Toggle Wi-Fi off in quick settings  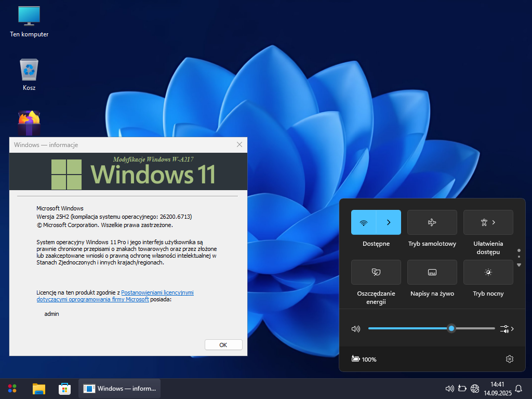tap(364, 222)
